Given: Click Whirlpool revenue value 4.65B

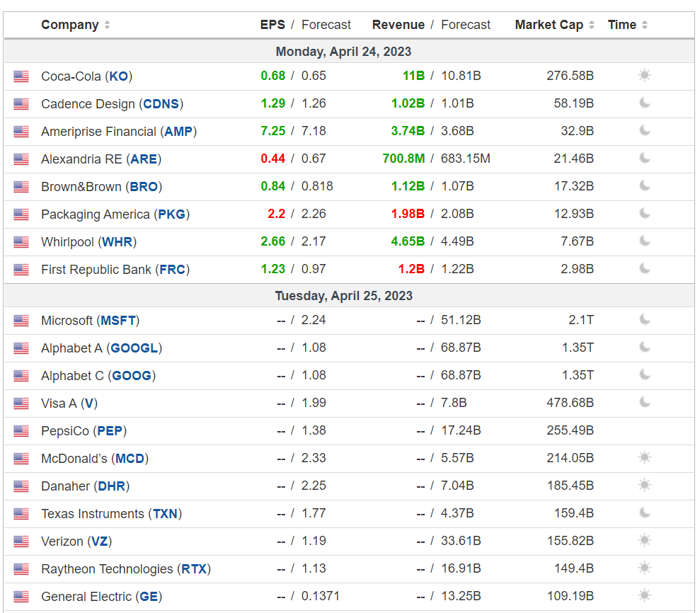Looking at the screenshot, I should pos(408,241).
